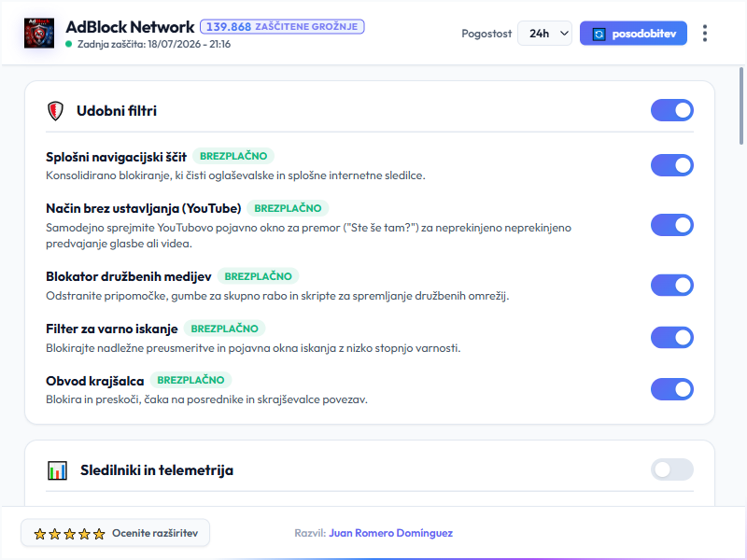Enable the Sledilniki in telemetrija switch
Image resolution: width=747 pixels, height=560 pixels.
pyautogui.click(x=671, y=469)
